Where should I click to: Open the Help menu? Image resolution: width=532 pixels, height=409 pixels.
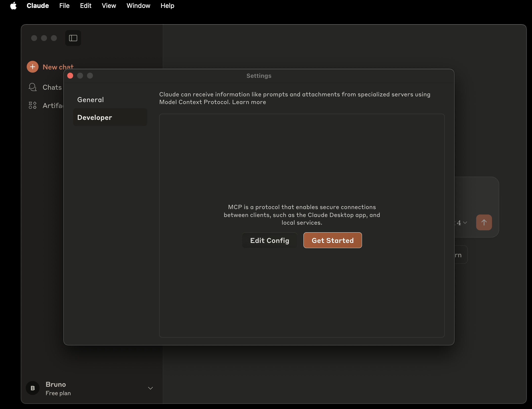pyautogui.click(x=168, y=6)
